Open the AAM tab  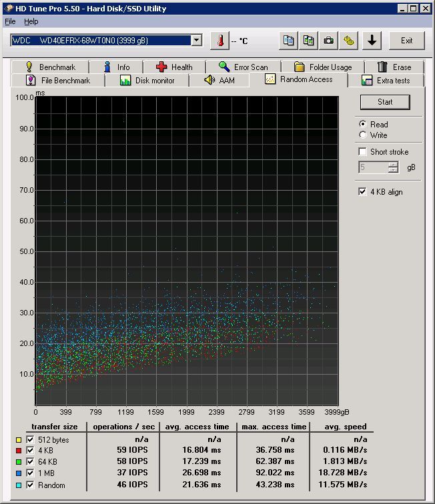click(220, 81)
